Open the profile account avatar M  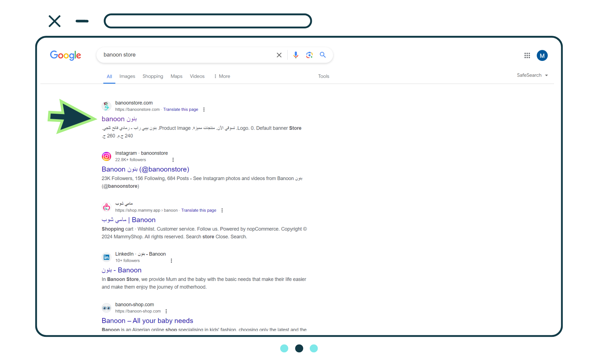pos(542,56)
